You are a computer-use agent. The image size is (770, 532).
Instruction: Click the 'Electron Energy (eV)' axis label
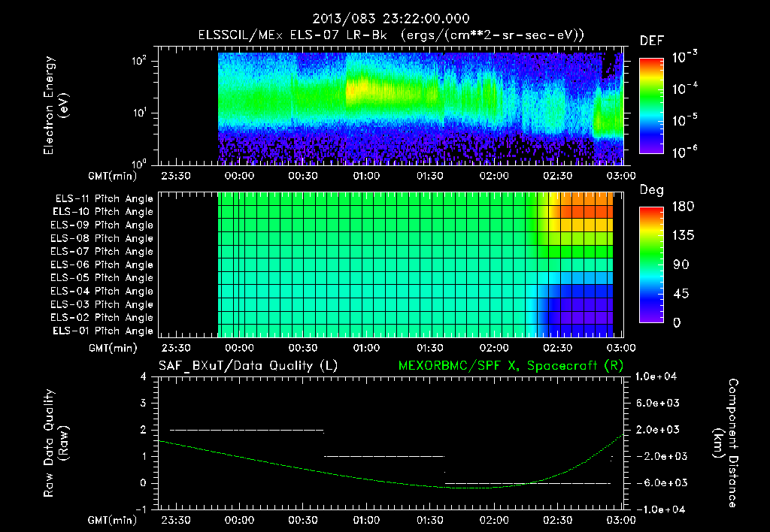(56, 105)
